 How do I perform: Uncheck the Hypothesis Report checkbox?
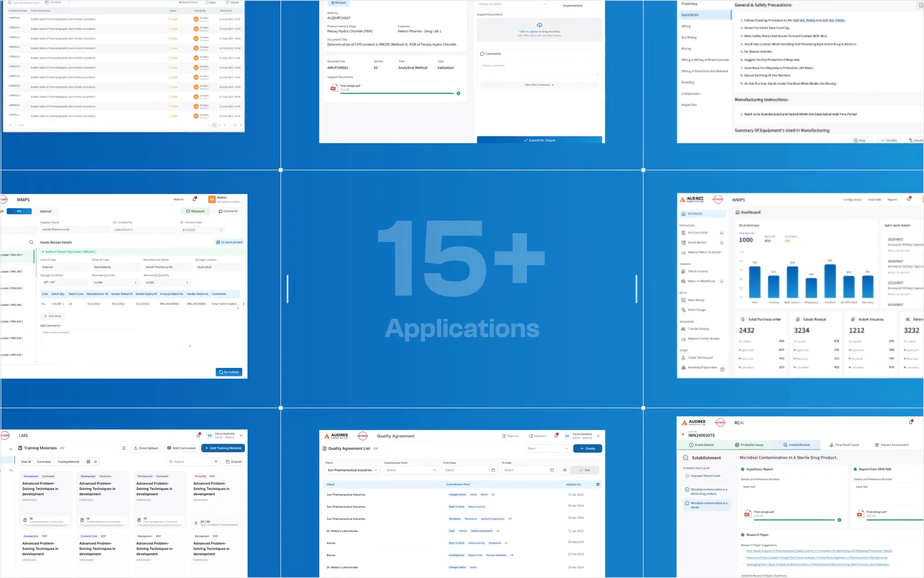(743, 469)
